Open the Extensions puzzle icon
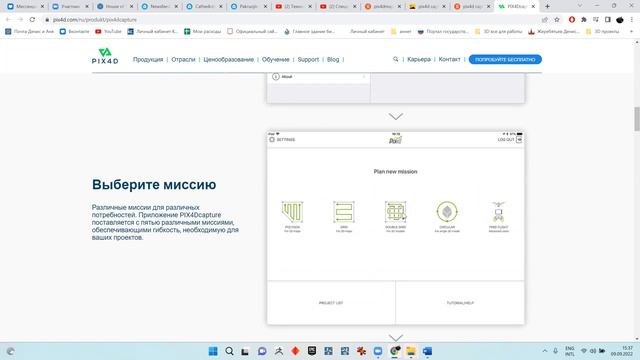Image resolution: width=640 pixels, height=360 pixels. pos(584,20)
